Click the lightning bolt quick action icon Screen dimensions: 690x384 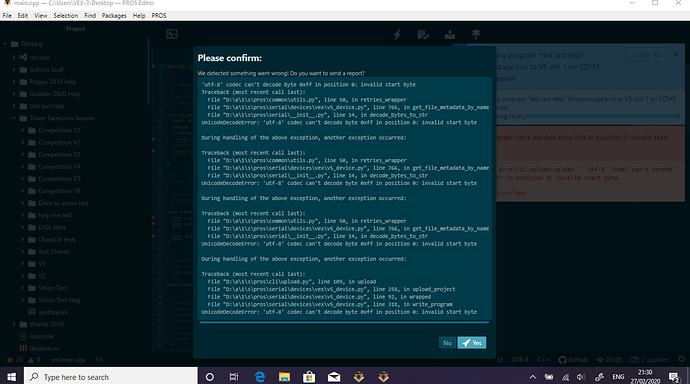(397, 35)
